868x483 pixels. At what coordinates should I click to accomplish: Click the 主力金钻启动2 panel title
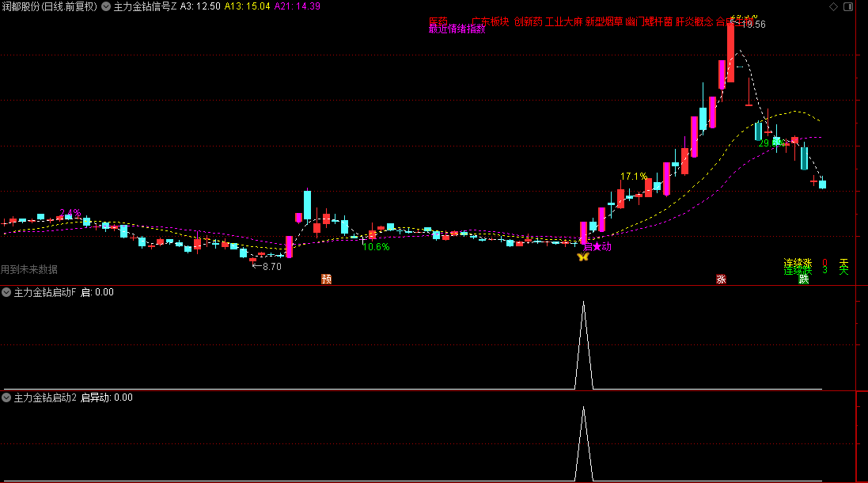[x=45, y=397]
